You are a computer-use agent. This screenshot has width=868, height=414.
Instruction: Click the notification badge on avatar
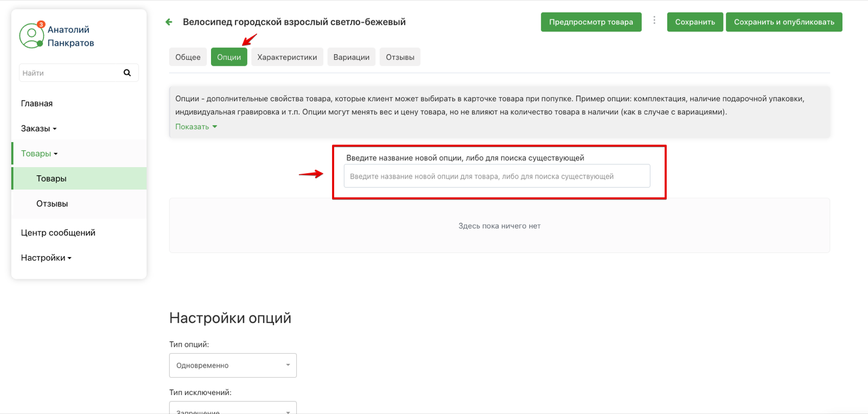coord(41,24)
